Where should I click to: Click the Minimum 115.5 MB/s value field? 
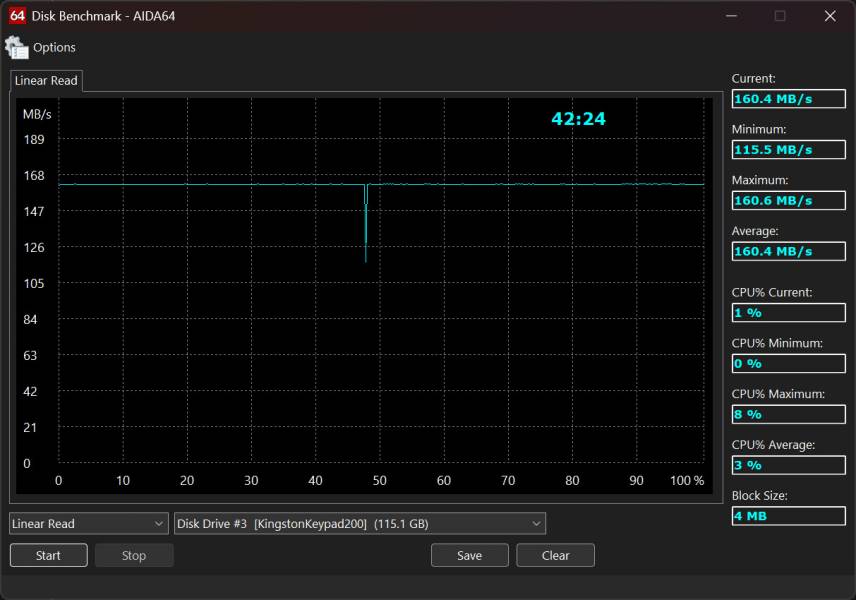point(788,150)
